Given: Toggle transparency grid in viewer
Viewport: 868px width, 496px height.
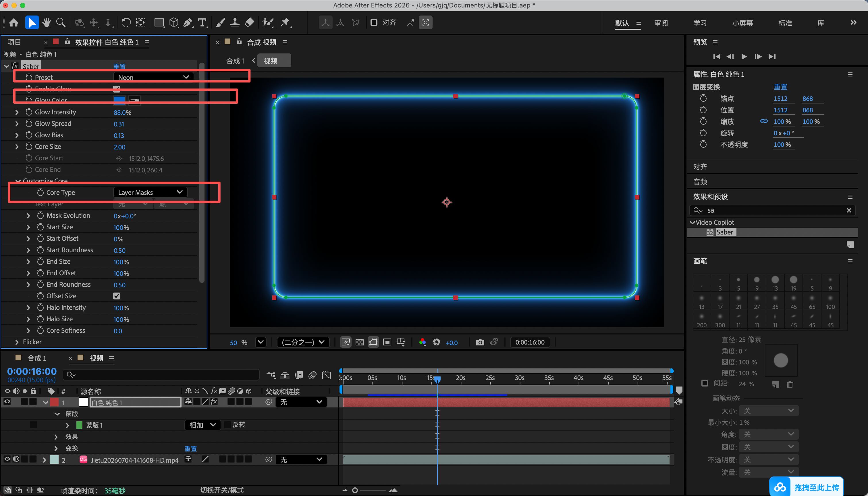Looking at the screenshot, I should [x=359, y=342].
